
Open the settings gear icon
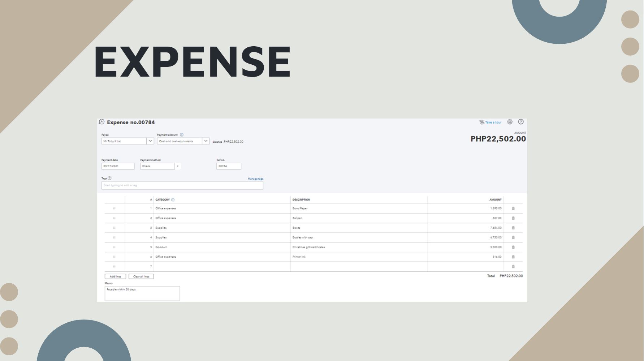coord(510,122)
